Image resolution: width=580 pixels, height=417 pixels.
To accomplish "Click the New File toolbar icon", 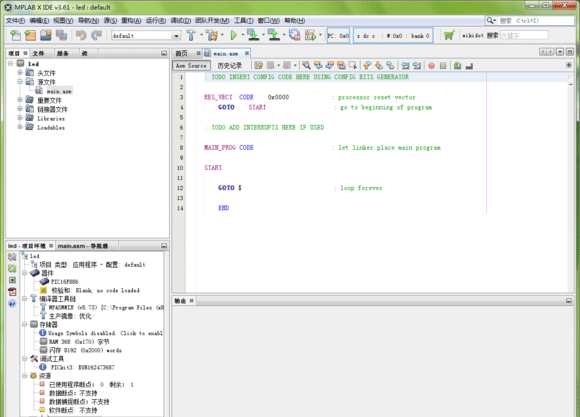I will click(x=16, y=35).
